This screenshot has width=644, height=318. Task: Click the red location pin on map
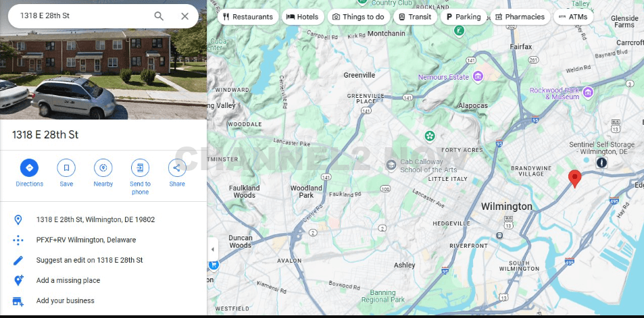(x=574, y=178)
